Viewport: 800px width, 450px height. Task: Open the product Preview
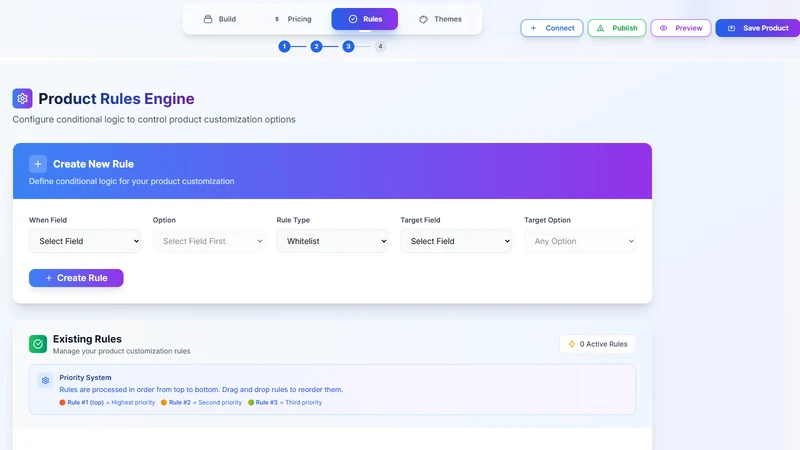(x=681, y=28)
